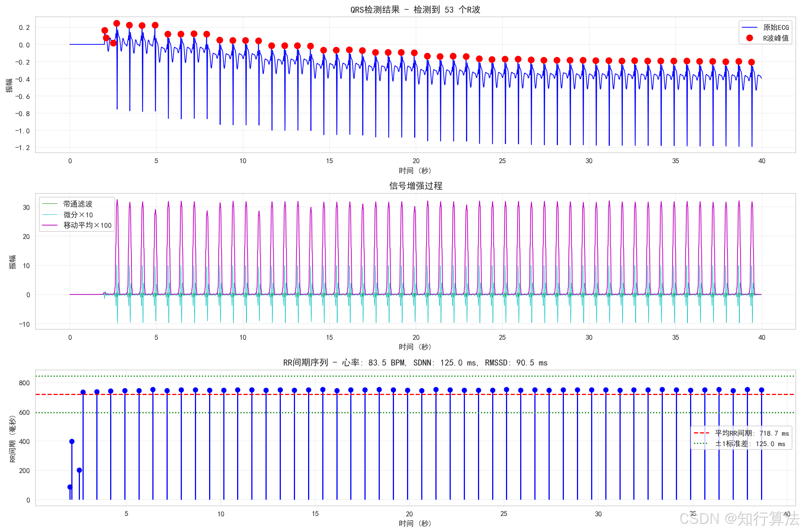Click the magenta 移动平均×100 legend line
The height and width of the screenshot is (532, 801).
click(x=50, y=225)
